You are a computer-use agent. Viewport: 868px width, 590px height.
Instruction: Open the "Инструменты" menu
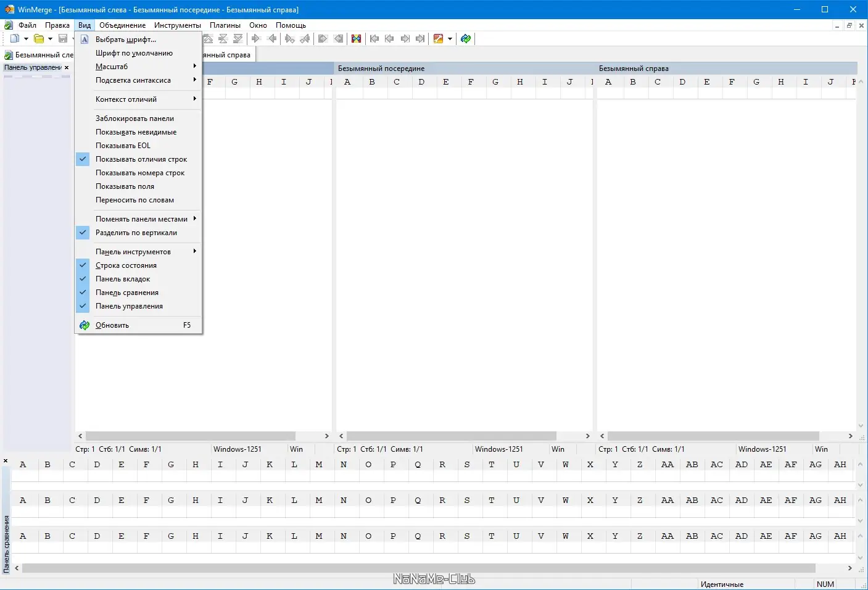point(178,25)
